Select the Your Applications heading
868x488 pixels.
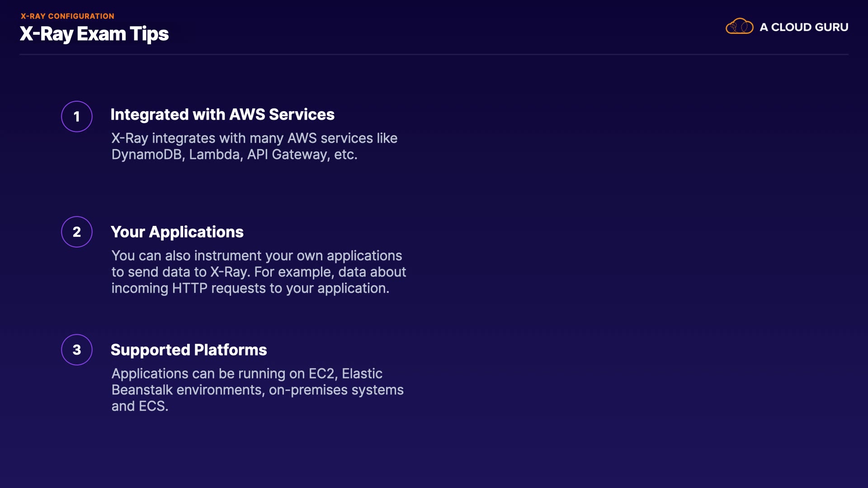177,232
